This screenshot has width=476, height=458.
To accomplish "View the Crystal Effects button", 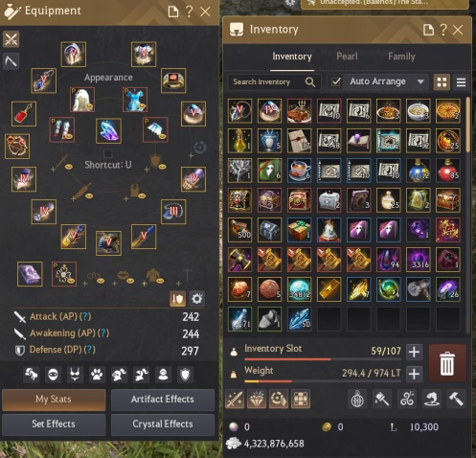I will click(163, 424).
